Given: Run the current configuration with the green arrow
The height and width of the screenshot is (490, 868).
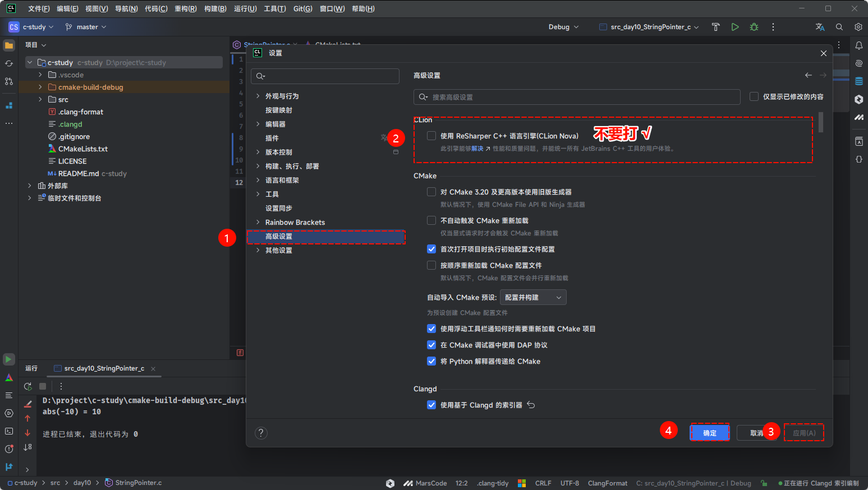Looking at the screenshot, I should click(x=735, y=26).
